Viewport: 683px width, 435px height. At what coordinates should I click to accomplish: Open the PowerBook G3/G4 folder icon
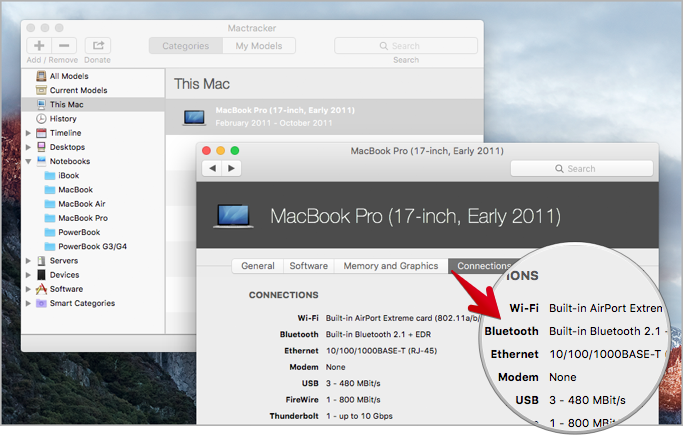click(x=50, y=246)
